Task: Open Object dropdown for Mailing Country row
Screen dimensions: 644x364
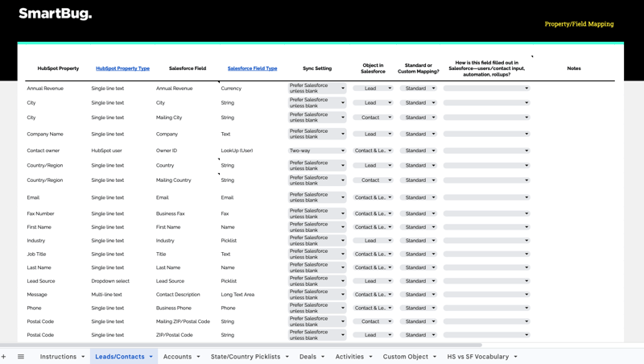Action: (373, 180)
